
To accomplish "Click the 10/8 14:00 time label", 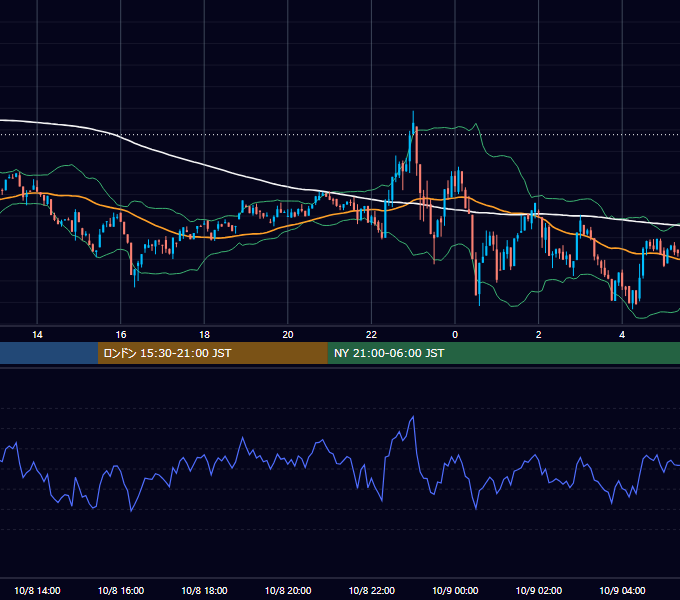I will (37, 590).
